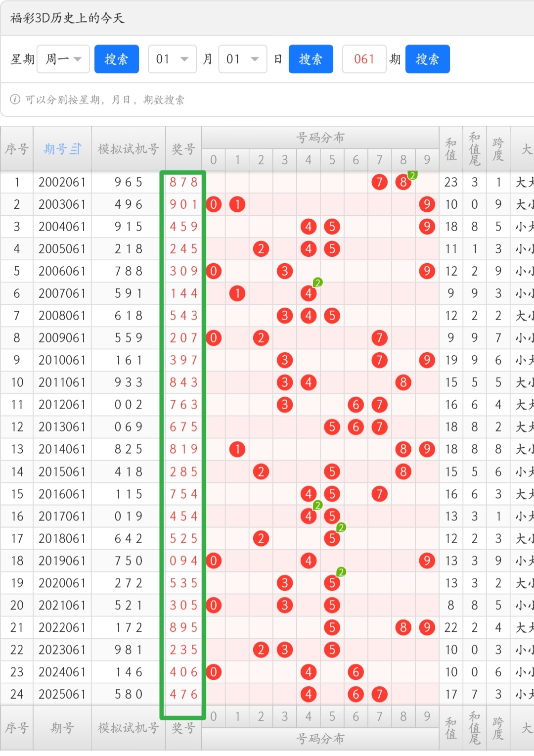Click the 搜索 button after the 日 label
Image resolution: width=534 pixels, height=756 pixels.
pyautogui.click(x=311, y=59)
